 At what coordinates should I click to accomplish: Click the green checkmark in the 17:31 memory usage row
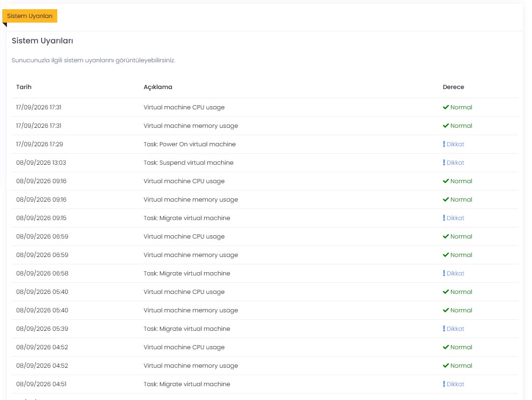tap(446, 126)
